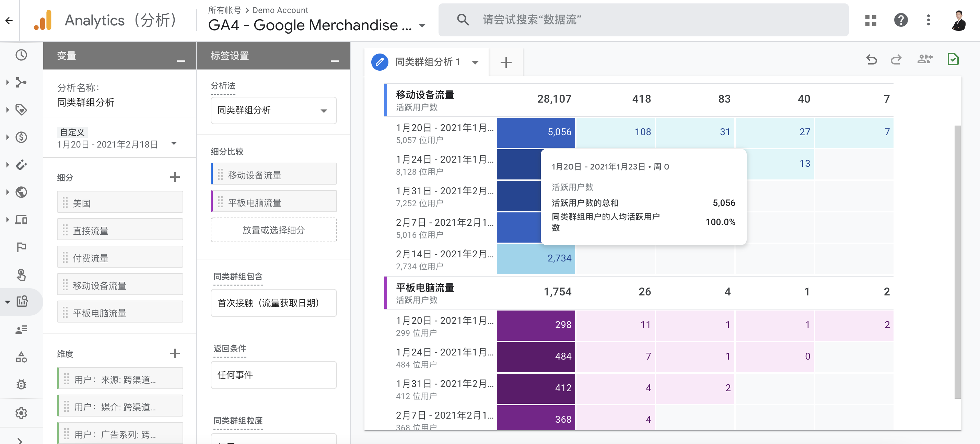Click the blue pencil edit tab icon
Screen dimensions: 980x444
point(380,62)
